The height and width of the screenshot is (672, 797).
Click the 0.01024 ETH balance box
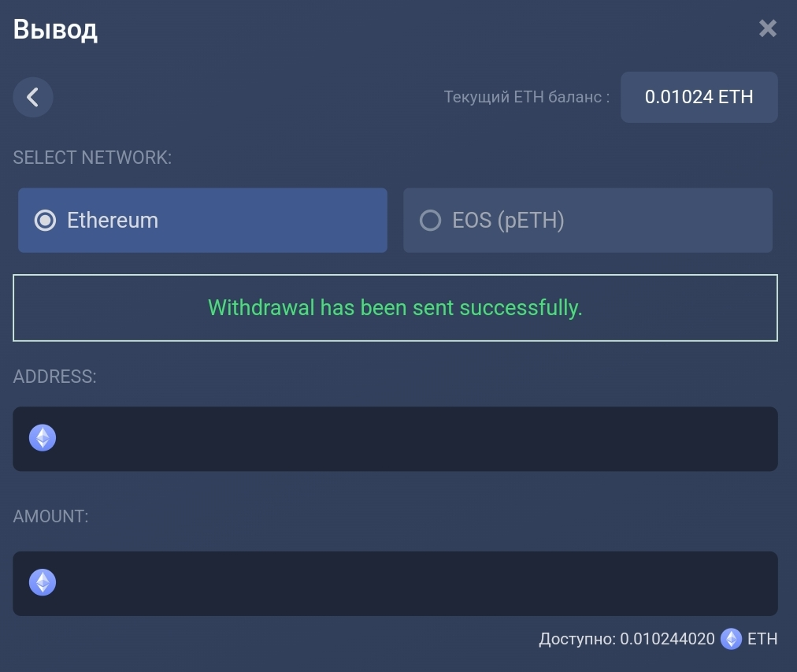(x=699, y=98)
